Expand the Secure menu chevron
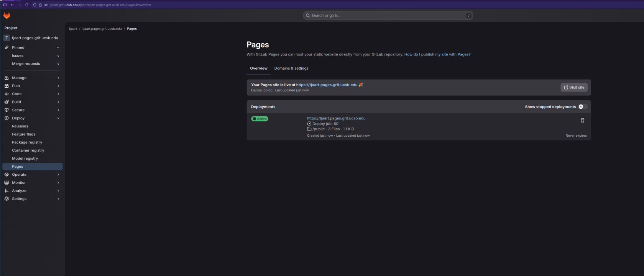The width and height of the screenshot is (644, 276). tap(58, 110)
